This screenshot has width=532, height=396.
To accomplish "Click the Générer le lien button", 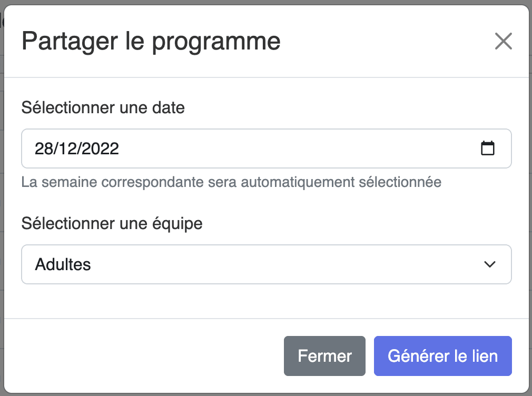I will (443, 356).
